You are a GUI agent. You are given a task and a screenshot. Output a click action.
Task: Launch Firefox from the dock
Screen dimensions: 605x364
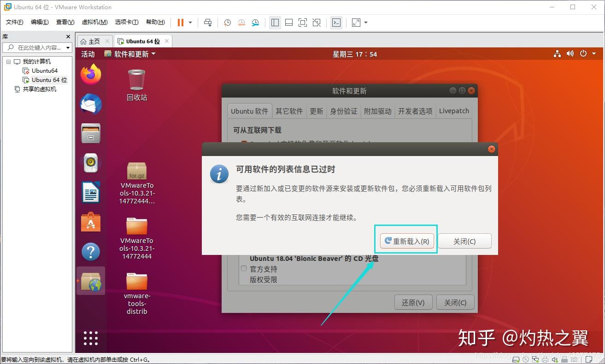click(91, 75)
